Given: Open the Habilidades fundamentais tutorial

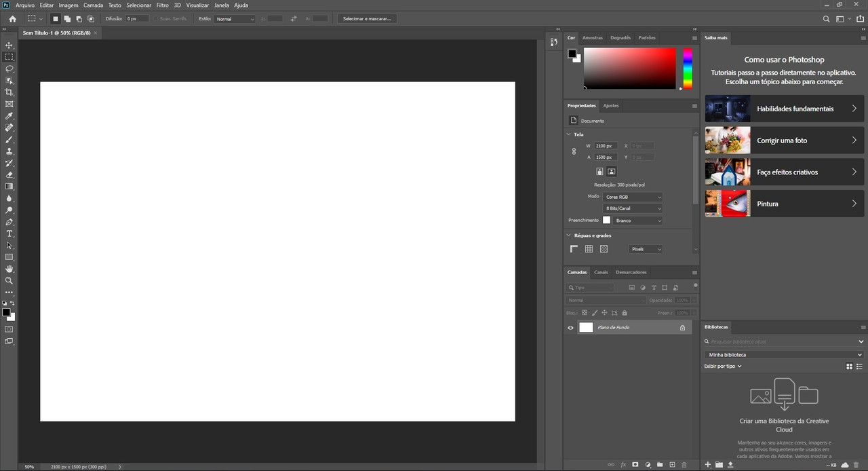Looking at the screenshot, I should point(785,109).
